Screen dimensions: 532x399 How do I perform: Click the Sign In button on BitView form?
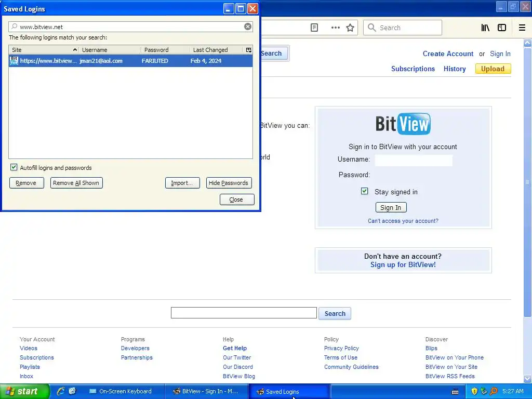[391, 207]
